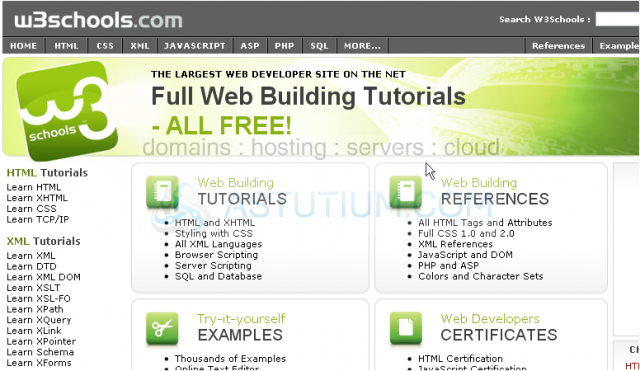Open the Learn HTML sidebar link
The image size is (640, 371).
pyautogui.click(x=33, y=187)
